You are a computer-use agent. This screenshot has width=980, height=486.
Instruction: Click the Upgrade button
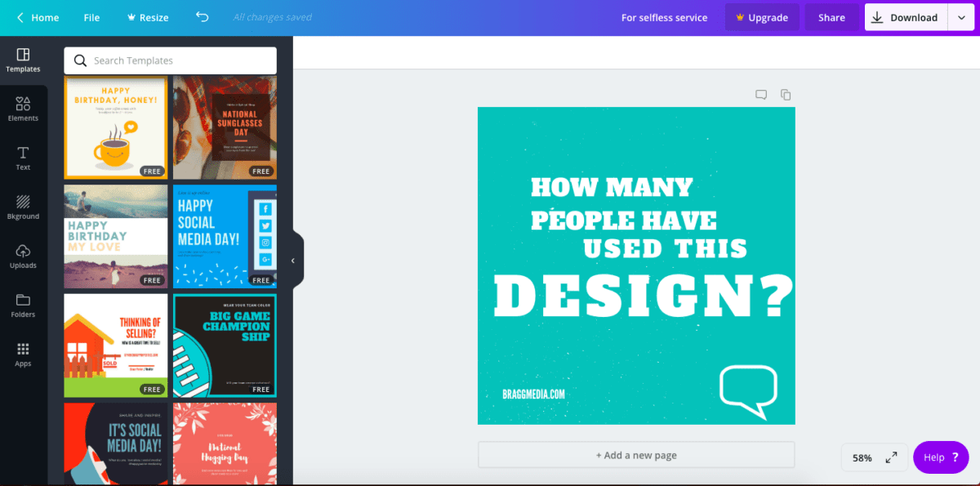click(761, 18)
